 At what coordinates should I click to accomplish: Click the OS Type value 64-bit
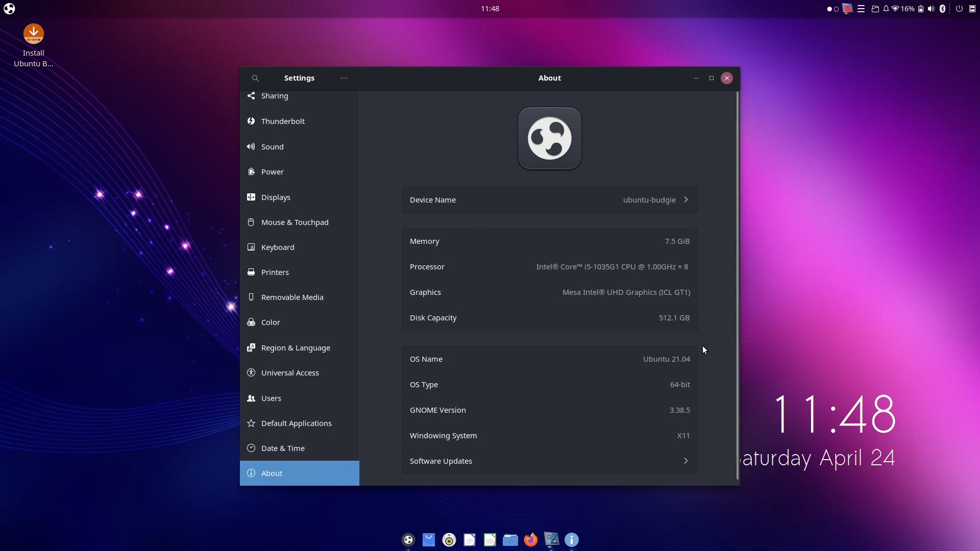tap(680, 385)
